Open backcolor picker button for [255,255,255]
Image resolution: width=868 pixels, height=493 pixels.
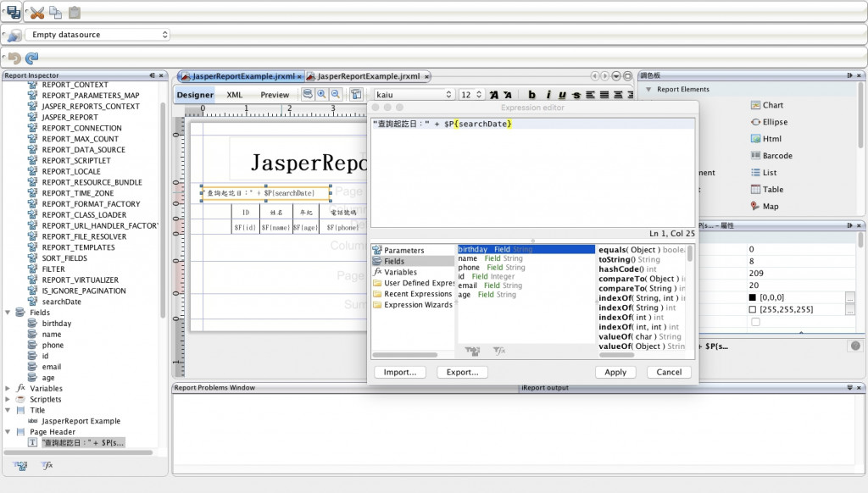point(849,310)
